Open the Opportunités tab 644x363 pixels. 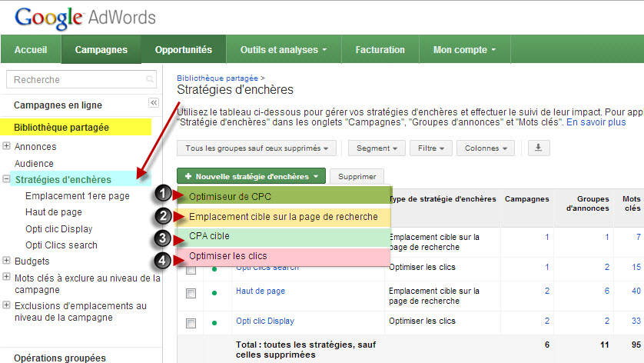184,50
